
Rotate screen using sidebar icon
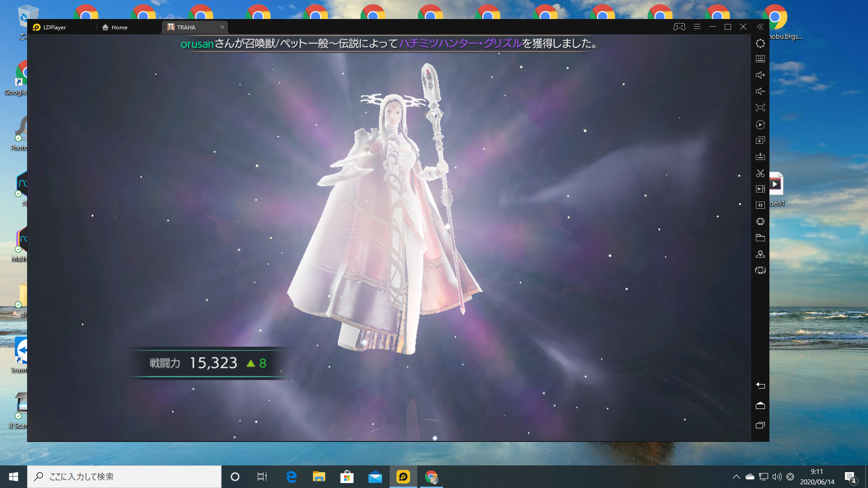pos(760,270)
